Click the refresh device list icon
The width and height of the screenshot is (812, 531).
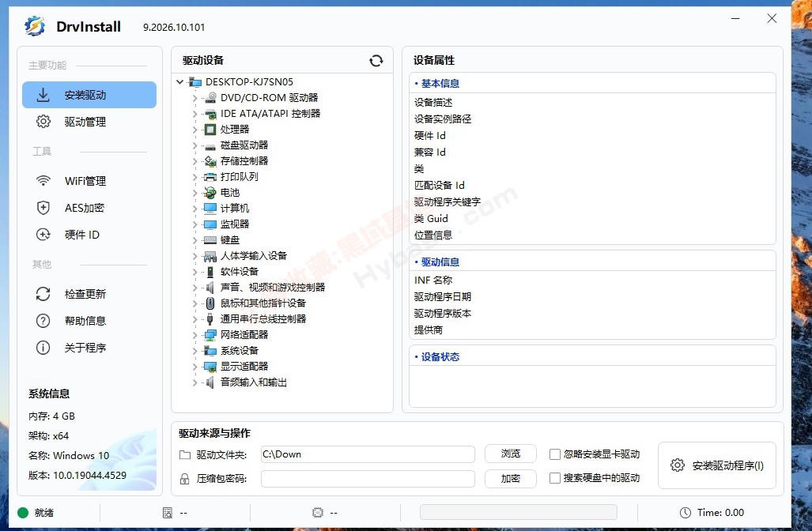click(x=376, y=61)
